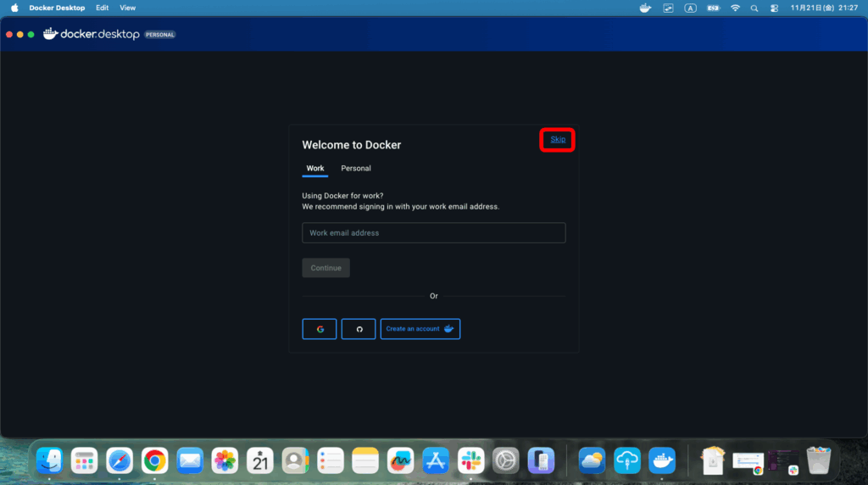Open the View menu
The height and width of the screenshot is (485, 868).
pos(127,8)
